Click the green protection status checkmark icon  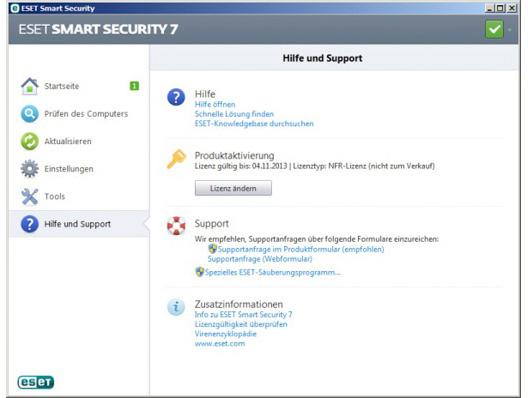494,29
